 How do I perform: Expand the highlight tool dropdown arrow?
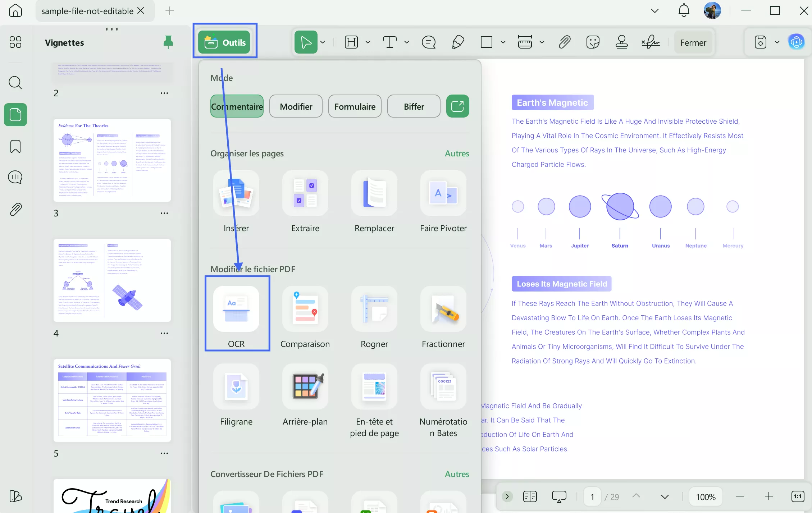coord(368,42)
